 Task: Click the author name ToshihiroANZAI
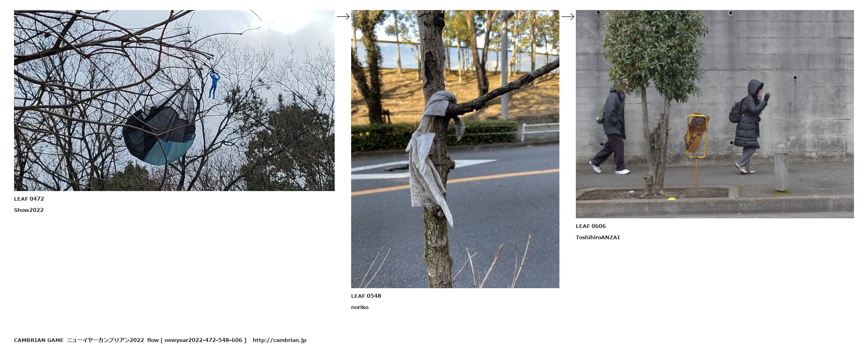click(598, 237)
